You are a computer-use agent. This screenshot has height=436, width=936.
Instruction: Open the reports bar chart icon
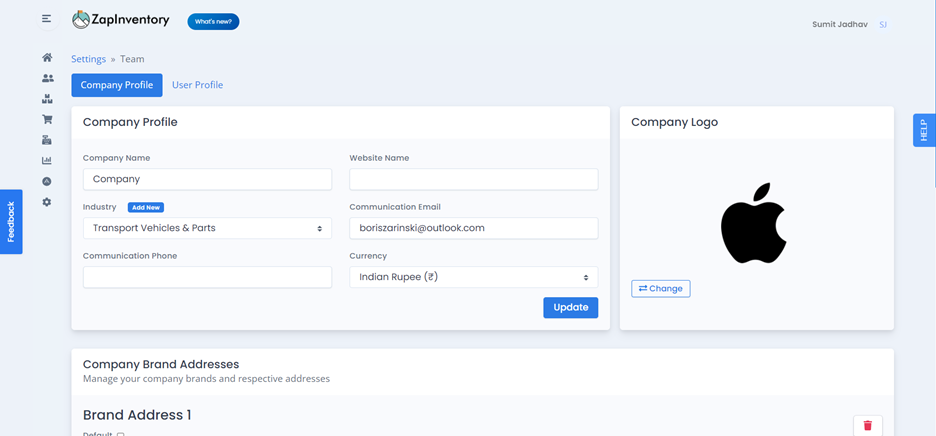pyautogui.click(x=47, y=161)
